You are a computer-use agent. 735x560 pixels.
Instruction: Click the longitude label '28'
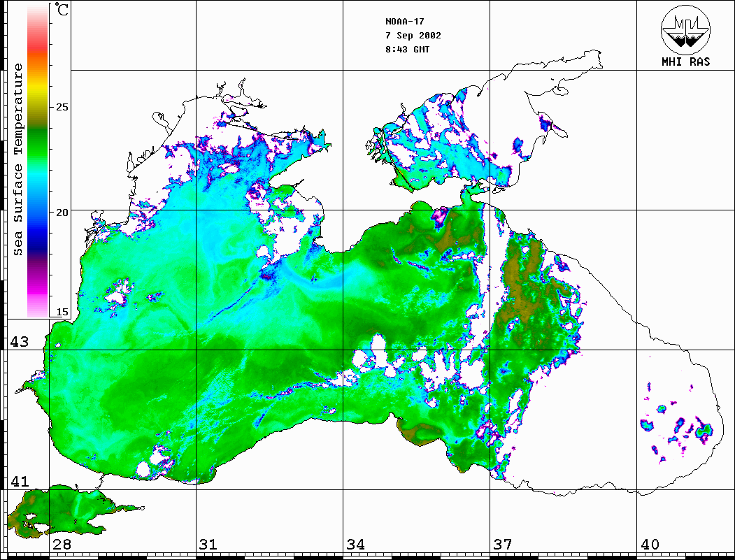[x=62, y=545]
